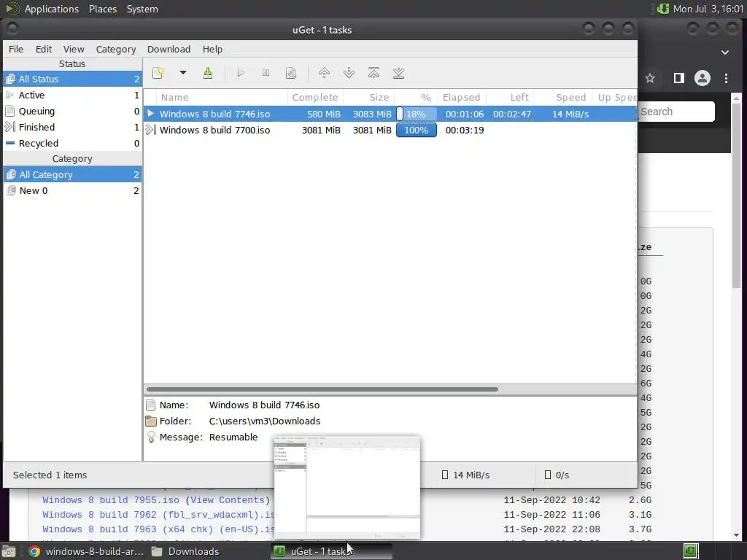This screenshot has width=747, height=560.
Task: Open the Edit menu
Action: [43, 49]
